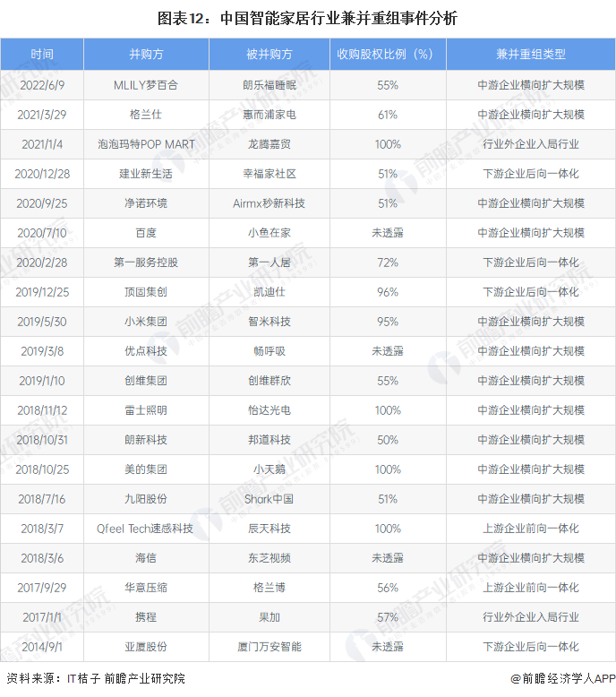Click the 幸福家社区 cell
The image size is (616, 697).
pyautogui.click(x=269, y=174)
